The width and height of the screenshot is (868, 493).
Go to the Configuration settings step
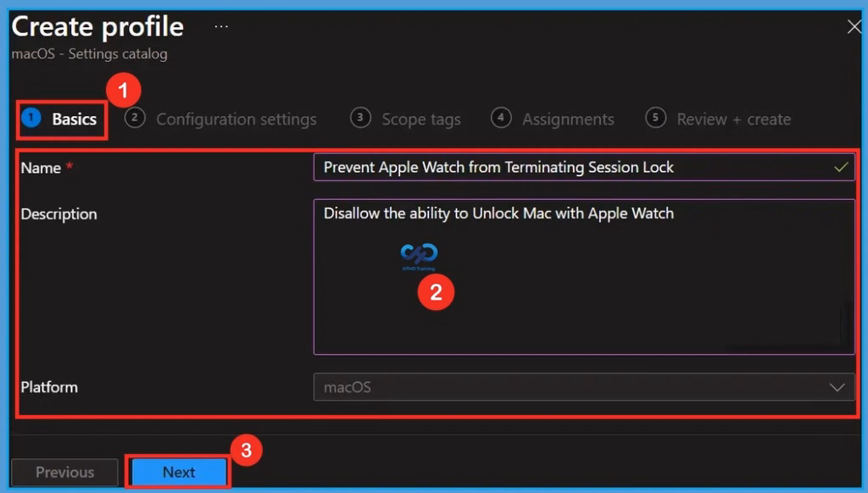220,119
